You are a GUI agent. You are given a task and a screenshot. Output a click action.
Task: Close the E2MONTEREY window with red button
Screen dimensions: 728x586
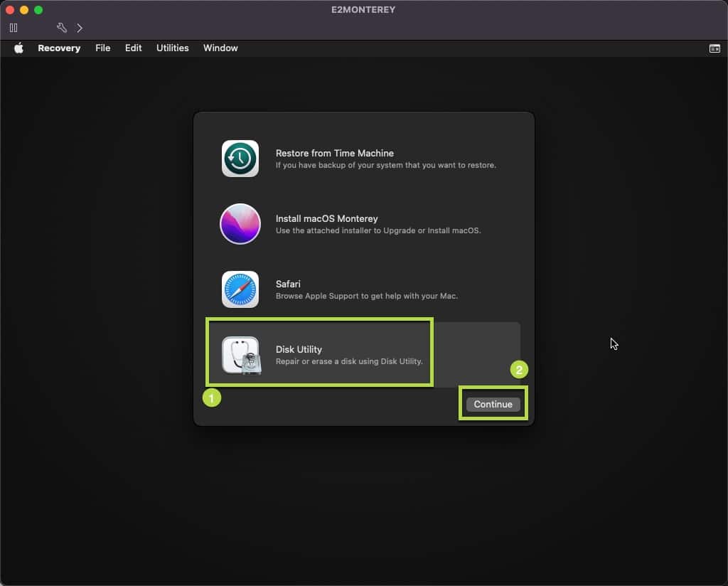[10, 10]
